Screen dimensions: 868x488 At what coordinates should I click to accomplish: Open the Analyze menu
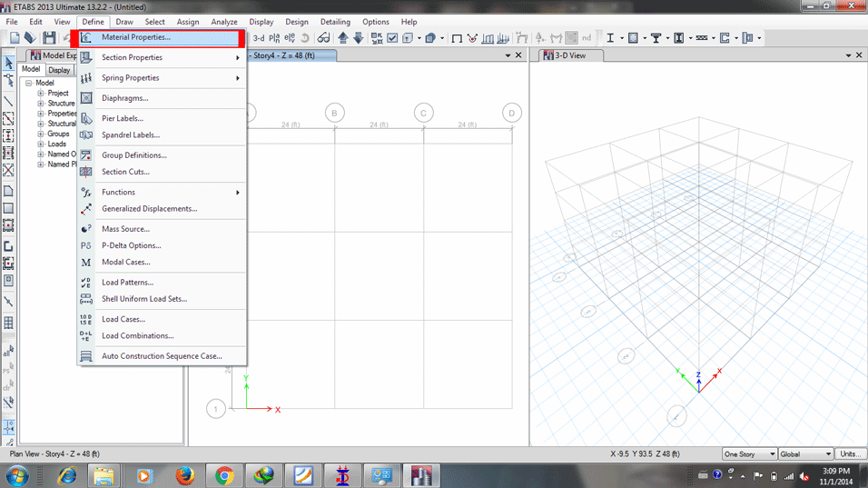click(224, 22)
